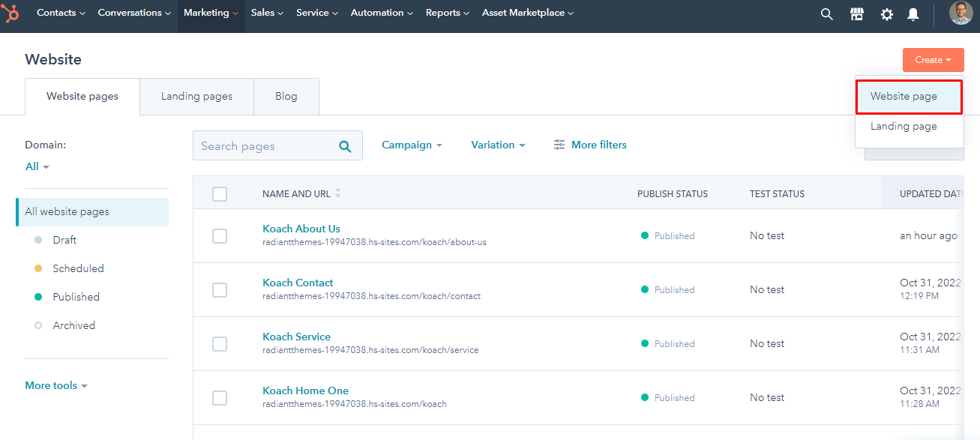980x440 pixels.
Task: Click the Website page heading
Action: (53, 60)
